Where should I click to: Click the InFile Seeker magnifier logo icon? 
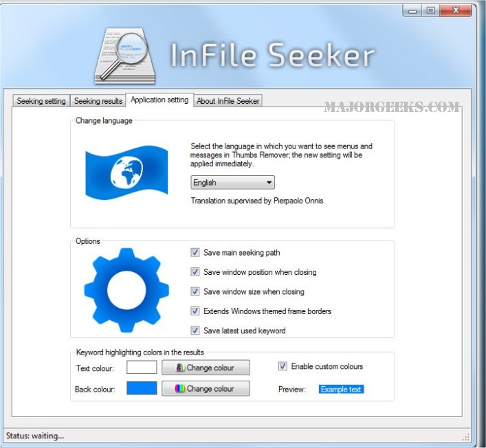point(124,56)
